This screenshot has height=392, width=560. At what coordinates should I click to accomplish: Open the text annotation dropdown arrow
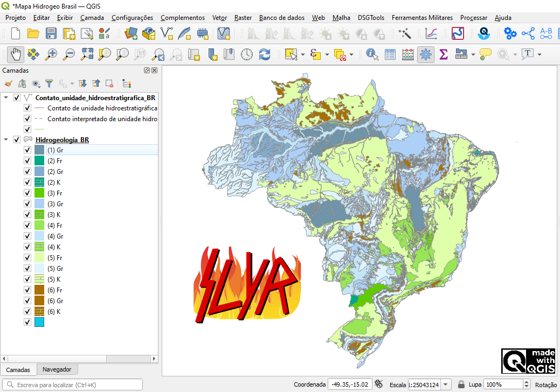(x=540, y=54)
